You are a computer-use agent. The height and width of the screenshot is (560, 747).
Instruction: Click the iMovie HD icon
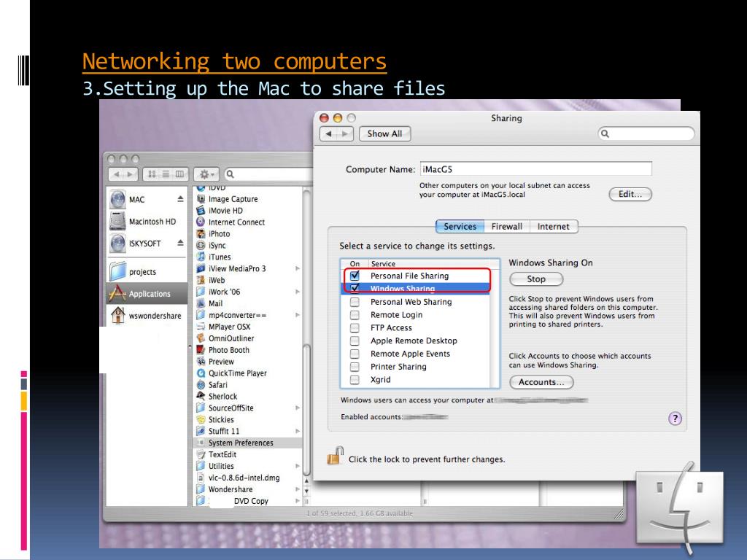201,211
